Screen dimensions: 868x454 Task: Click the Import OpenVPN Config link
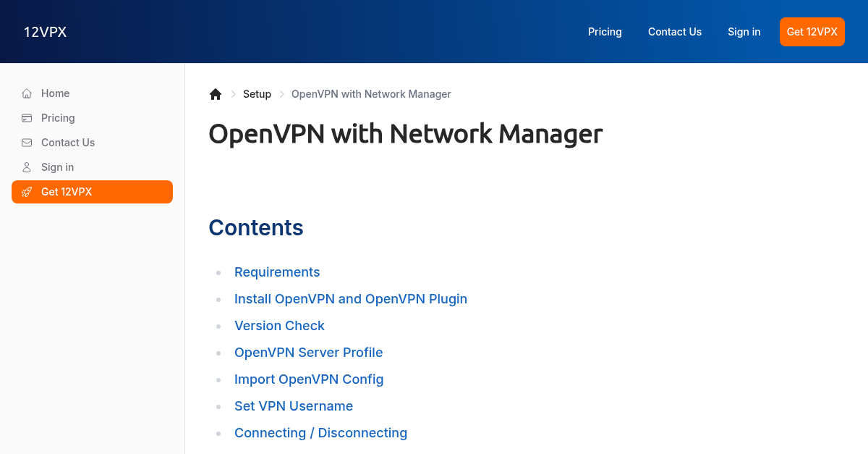[x=309, y=379]
